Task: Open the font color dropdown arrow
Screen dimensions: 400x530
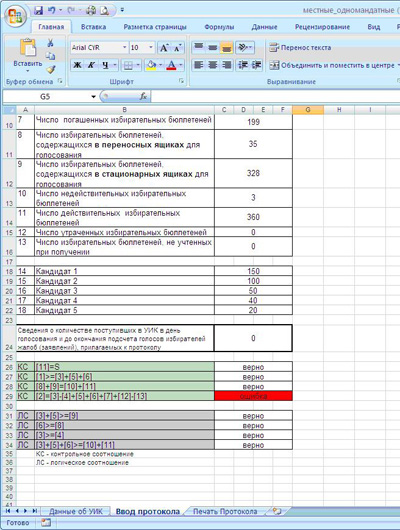Action: click(181, 65)
